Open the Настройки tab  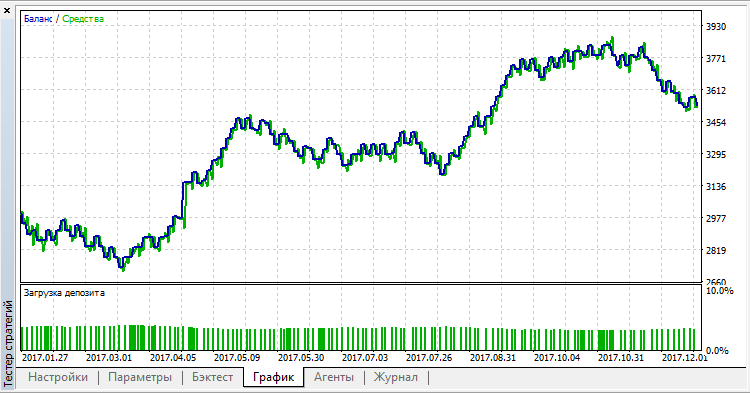pos(58,377)
